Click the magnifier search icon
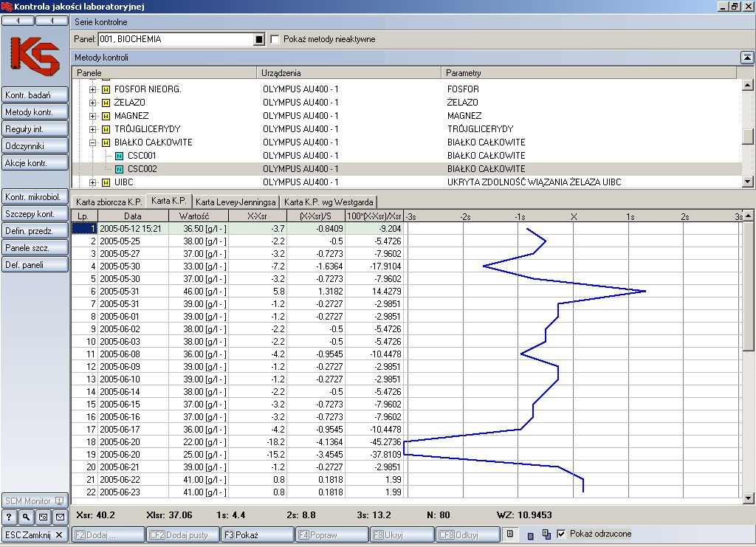Screen dimensions: 756x547 click(27, 517)
